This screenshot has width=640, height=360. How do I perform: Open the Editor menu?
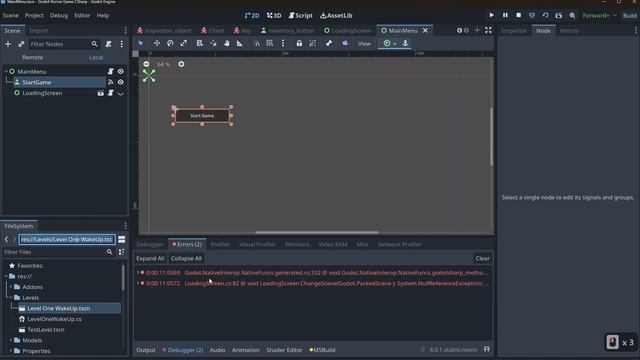tap(82, 16)
